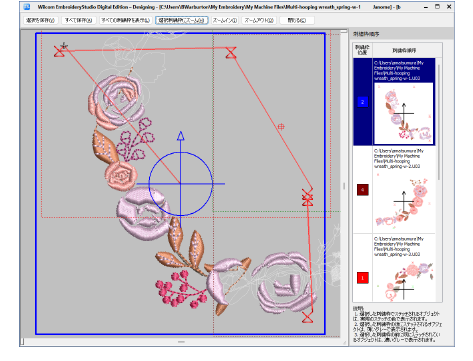Click the horizontal grip below the canvas
Viewport: 473px width, 361px height.
click(x=181, y=342)
